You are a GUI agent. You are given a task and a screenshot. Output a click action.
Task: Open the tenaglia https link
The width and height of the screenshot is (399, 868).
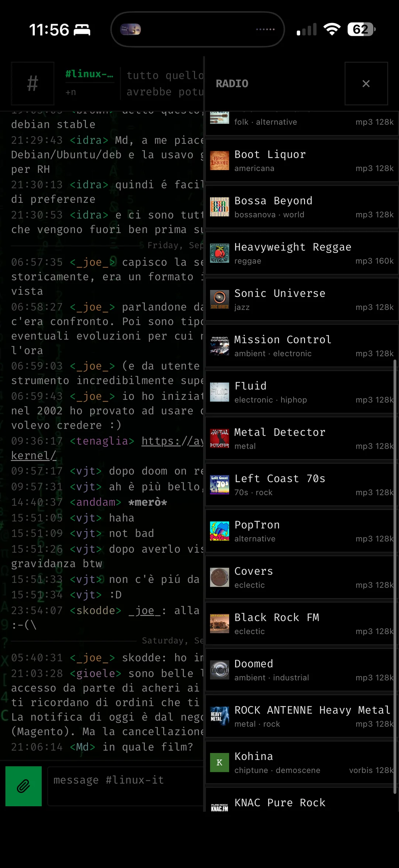pos(172,441)
